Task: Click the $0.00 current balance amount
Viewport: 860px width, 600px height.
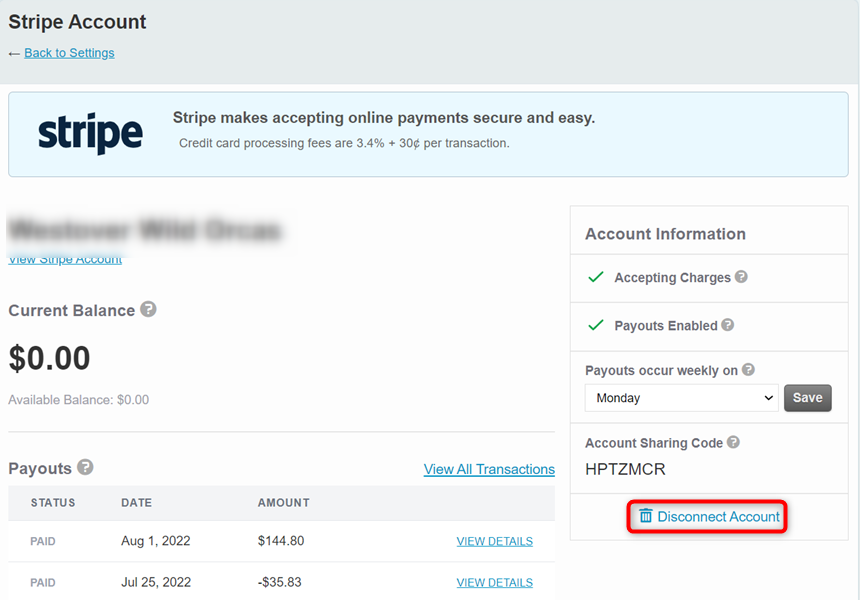Action: coord(49,358)
